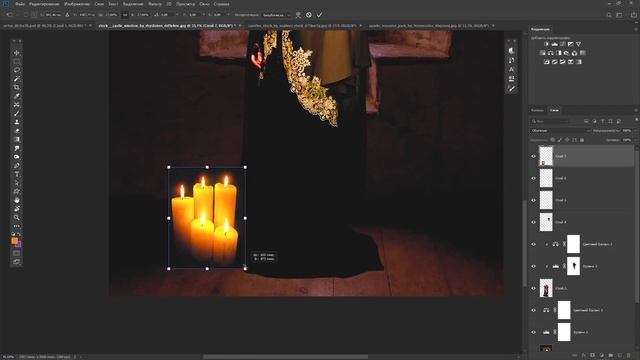
Task: Select the Rectangular Marquee tool
Action: pos(16,61)
